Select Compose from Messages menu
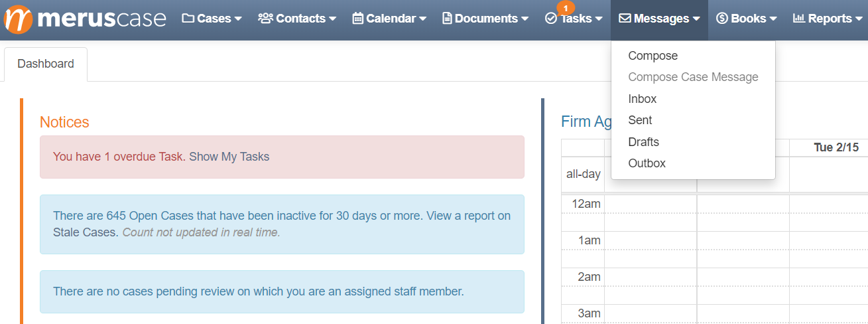The image size is (868, 324). pos(653,56)
